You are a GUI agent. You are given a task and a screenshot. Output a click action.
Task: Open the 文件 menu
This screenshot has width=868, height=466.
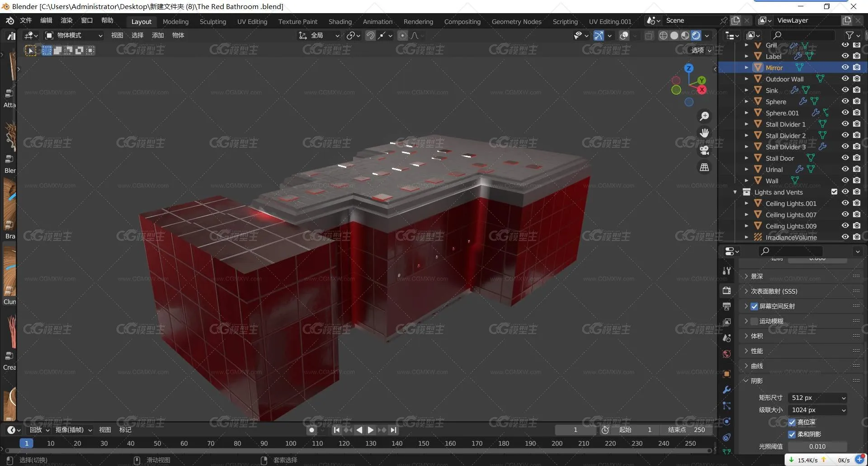tap(26, 20)
